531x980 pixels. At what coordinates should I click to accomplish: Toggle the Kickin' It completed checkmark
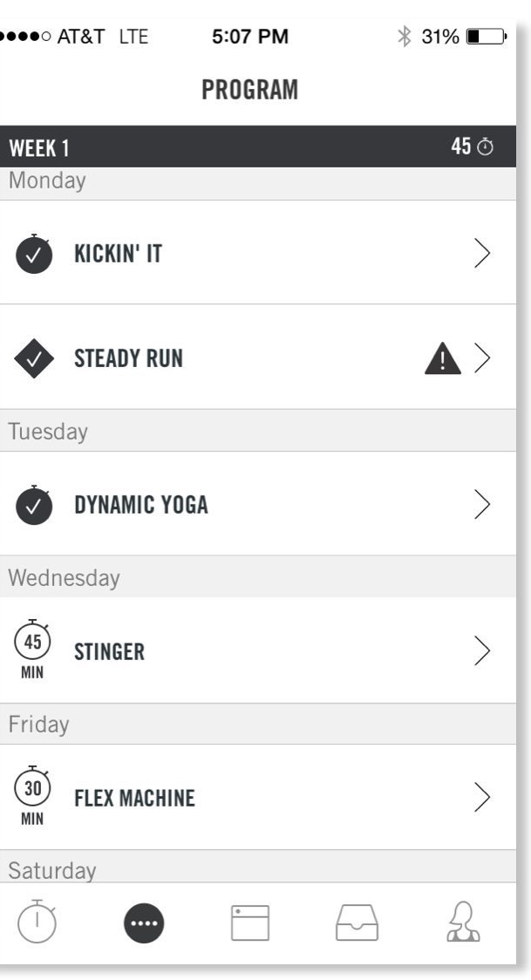pyautogui.click(x=33, y=254)
